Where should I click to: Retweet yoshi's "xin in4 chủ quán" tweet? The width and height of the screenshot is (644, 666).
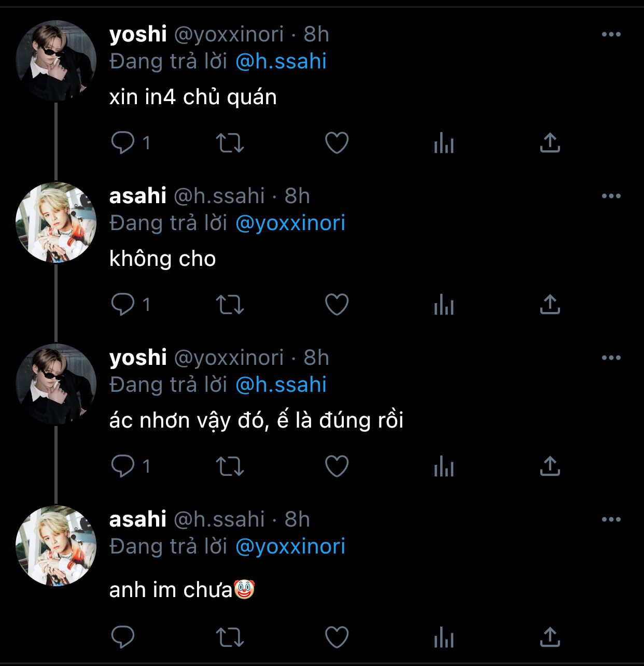tap(229, 143)
